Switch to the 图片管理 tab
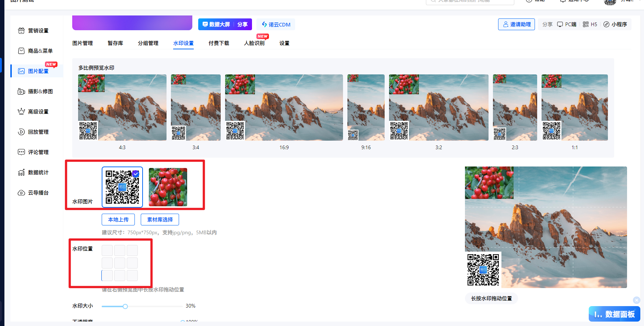The image size is (644, 326). 83,43
